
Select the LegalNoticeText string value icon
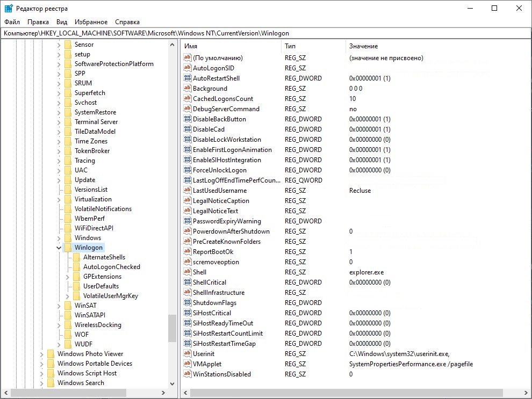(x=188, y=211)
